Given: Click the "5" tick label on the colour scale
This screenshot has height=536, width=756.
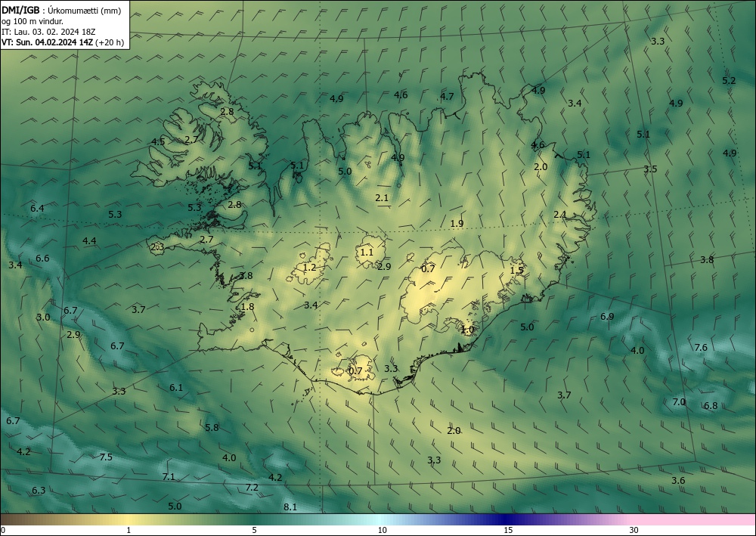Looking at the screenshot, I should pyautogui.click(x=254, y=530).
